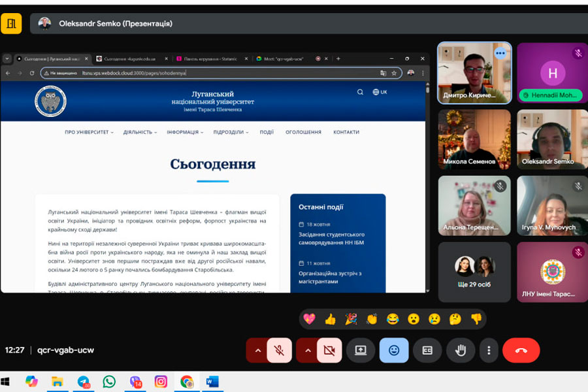Screen dimensions: 588x392
Task: Start screen sharing with present button
Action: point(361,350)
